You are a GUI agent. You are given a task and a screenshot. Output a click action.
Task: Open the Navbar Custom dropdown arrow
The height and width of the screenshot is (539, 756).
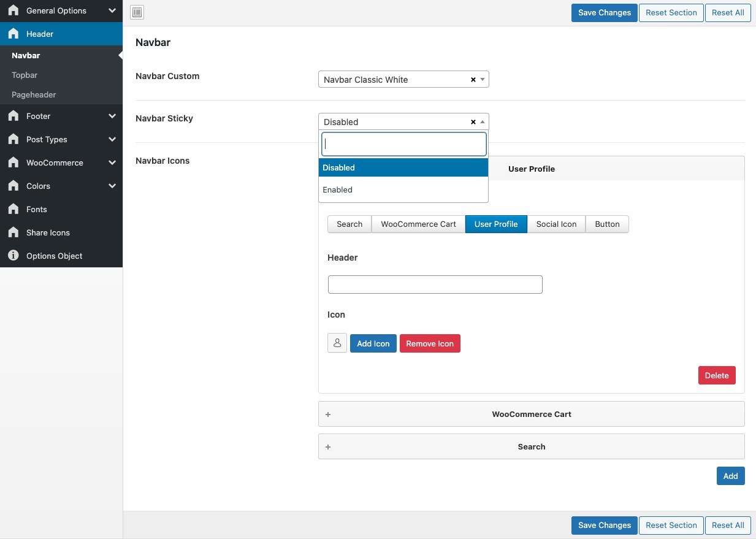pyautogui.click(x=483, y=80)
